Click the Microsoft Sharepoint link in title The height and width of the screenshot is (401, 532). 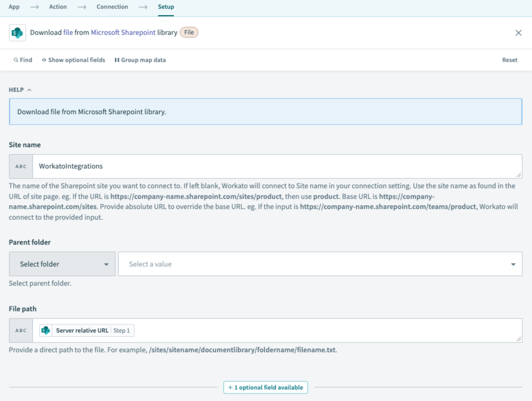[123, 32]
